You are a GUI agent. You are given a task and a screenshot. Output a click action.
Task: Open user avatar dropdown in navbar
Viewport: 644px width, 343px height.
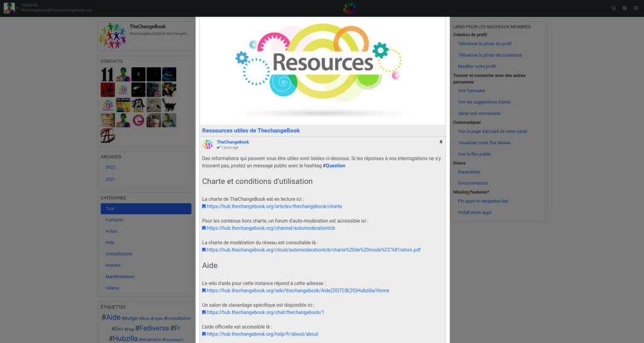[x=11, y=8]
